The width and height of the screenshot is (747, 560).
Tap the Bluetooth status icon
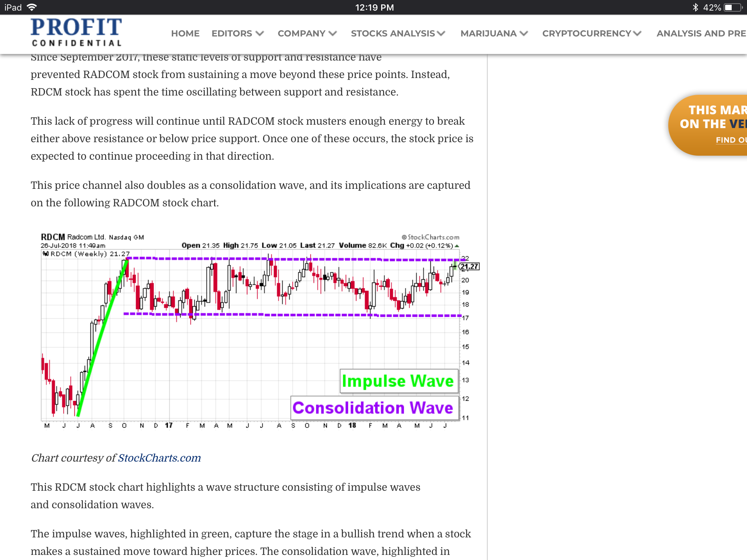[695, 7]
